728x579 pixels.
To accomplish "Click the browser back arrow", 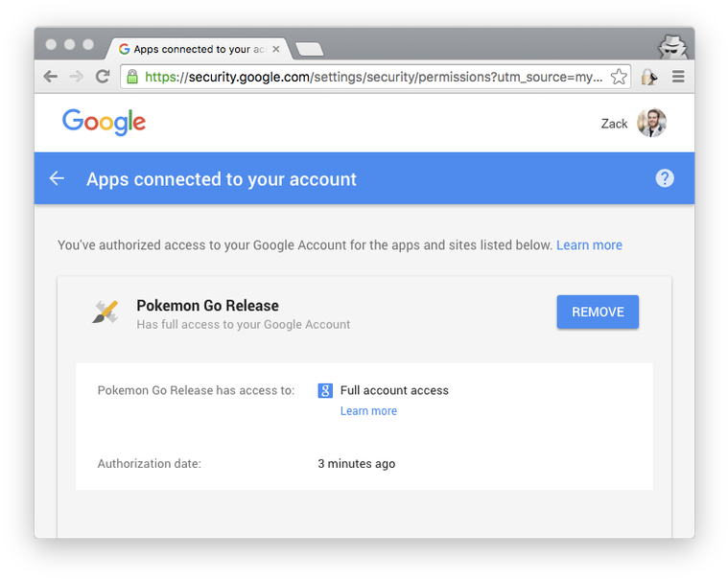I will [x=51, y=77].
